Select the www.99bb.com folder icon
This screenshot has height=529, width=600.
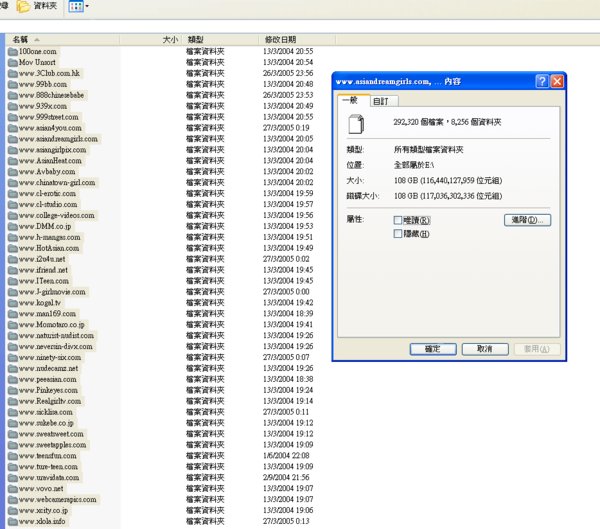[x=13, y=84]
